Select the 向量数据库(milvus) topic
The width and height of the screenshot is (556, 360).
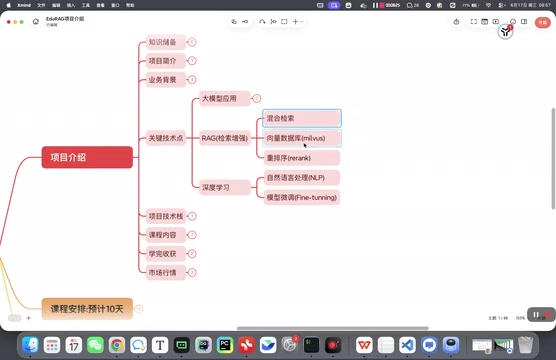[302, 138]
